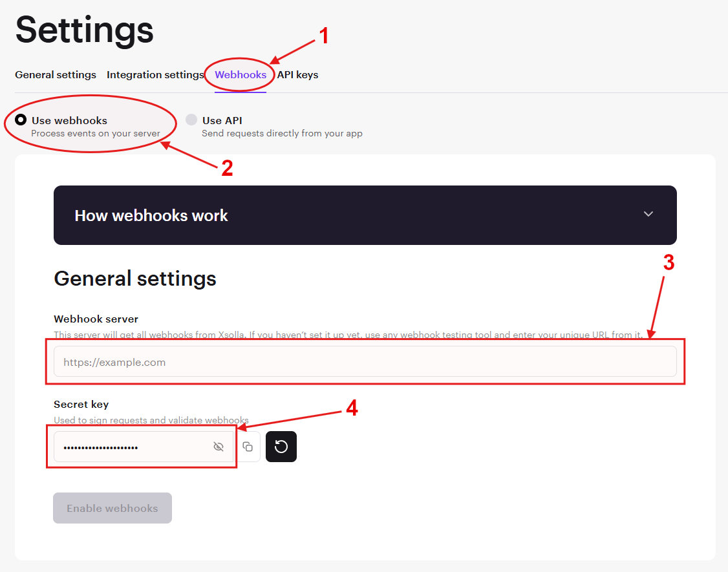Viewport: 728px width, 572px height.
Task: Click the Webhooks tab circled in red
Action: pos(240,74)
